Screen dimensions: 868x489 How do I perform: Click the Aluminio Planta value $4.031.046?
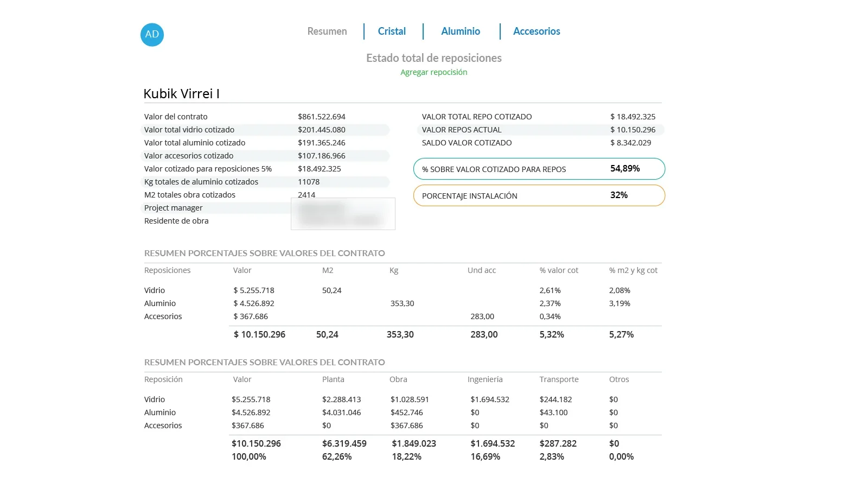[342, 412]
